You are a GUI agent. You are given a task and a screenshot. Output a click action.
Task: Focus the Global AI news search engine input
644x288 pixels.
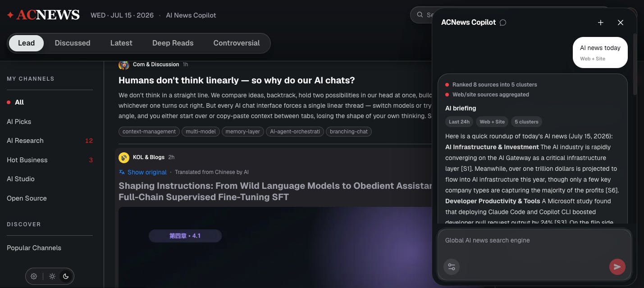(534, 241)
